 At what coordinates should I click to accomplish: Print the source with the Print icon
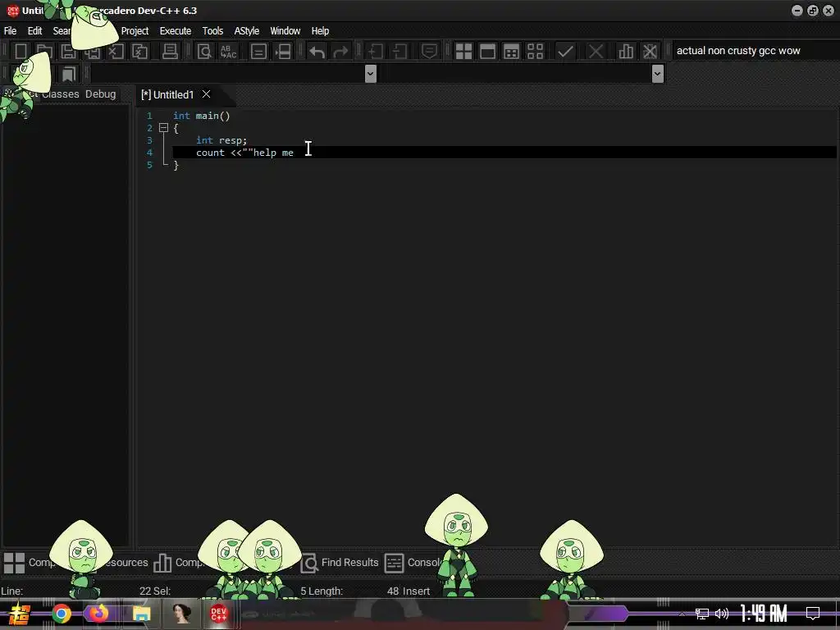click(170, 52)
